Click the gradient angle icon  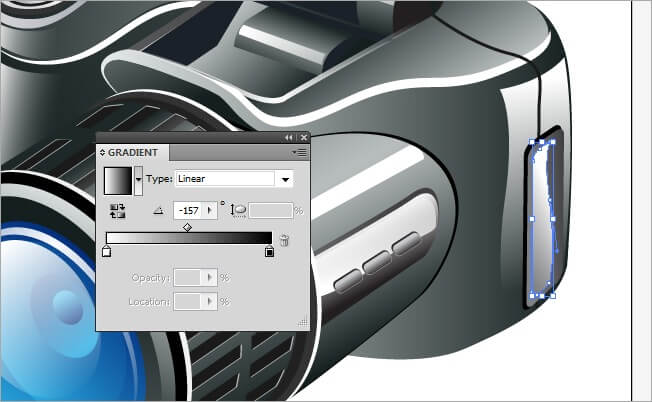point(157,211)
